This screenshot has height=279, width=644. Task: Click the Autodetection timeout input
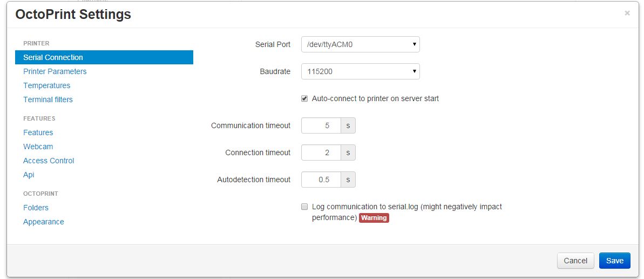tap(321, 180)
